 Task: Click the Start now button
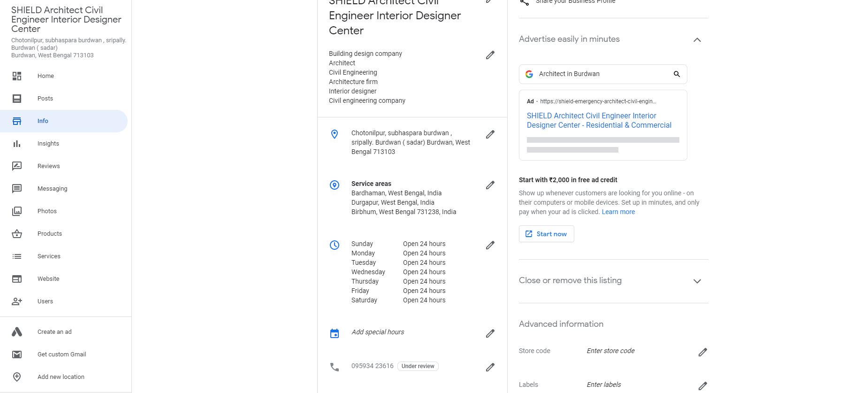click(x=546, y=234)
